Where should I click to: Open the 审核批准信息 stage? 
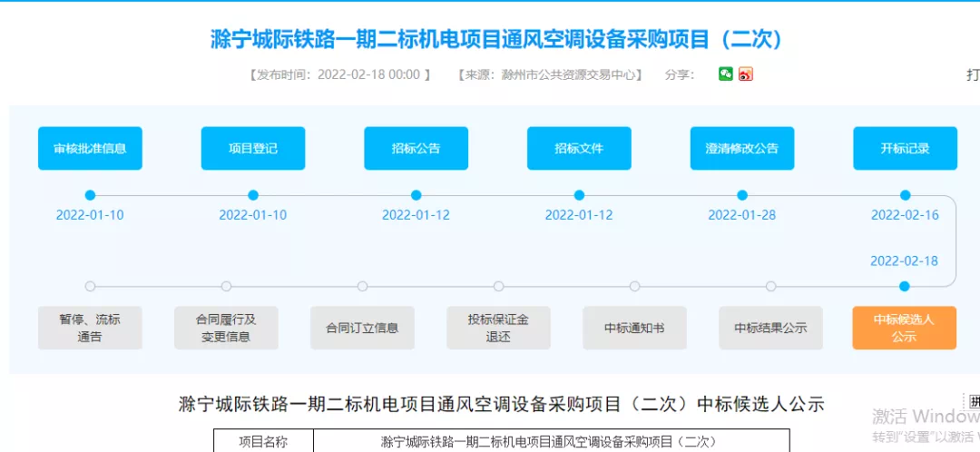[x=90, y=148]
